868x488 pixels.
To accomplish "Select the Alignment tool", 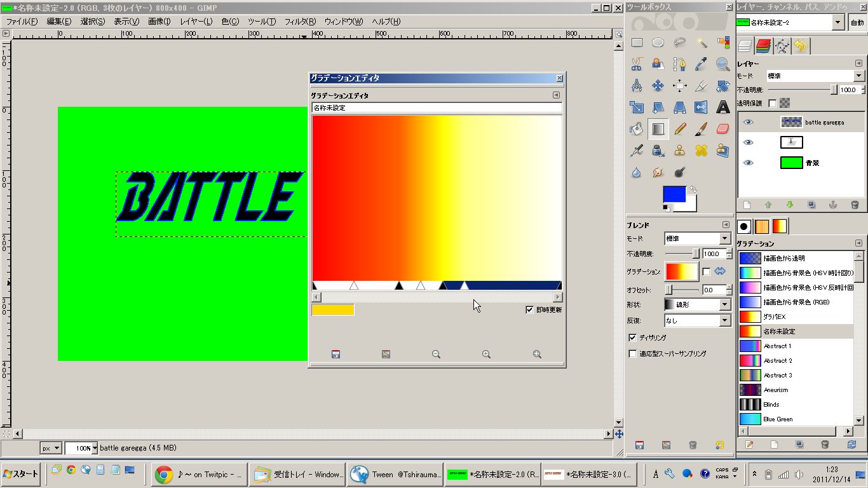I will pyautogui.click(x=680, y=86).
